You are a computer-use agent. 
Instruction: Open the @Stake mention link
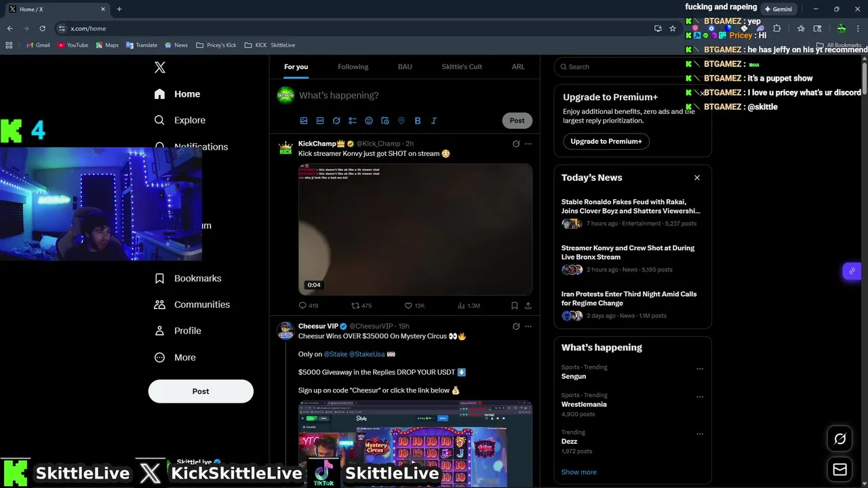click(x=336, y=354)
